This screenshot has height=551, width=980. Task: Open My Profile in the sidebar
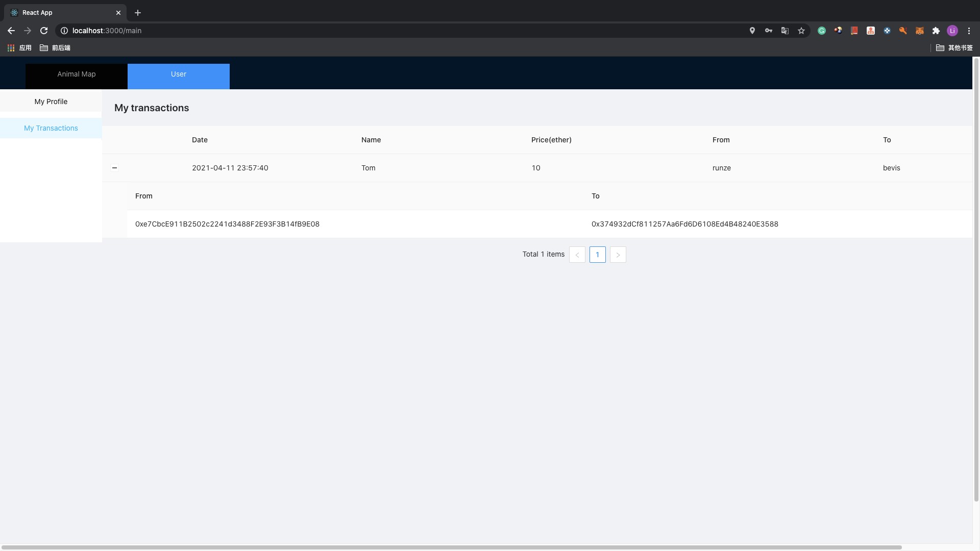(x=51, y=102)
